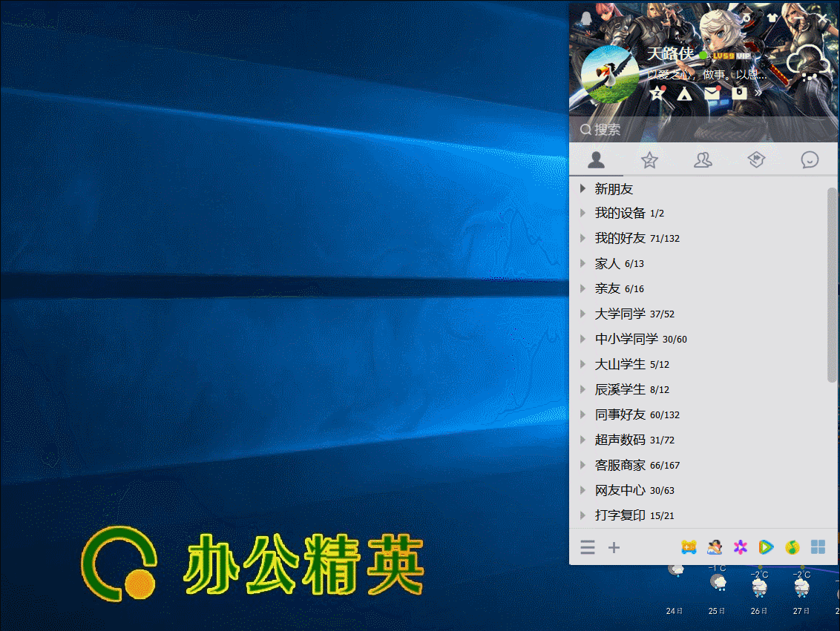Select the 打字复印 15/21 row
Viewport: 840px width, 631px height.
point(698,515)
